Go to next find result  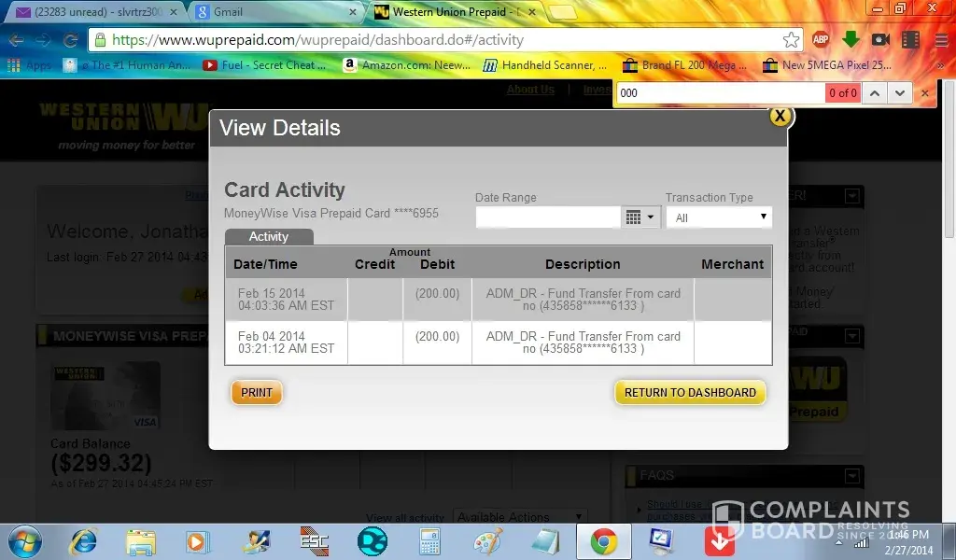pos(900,93)
